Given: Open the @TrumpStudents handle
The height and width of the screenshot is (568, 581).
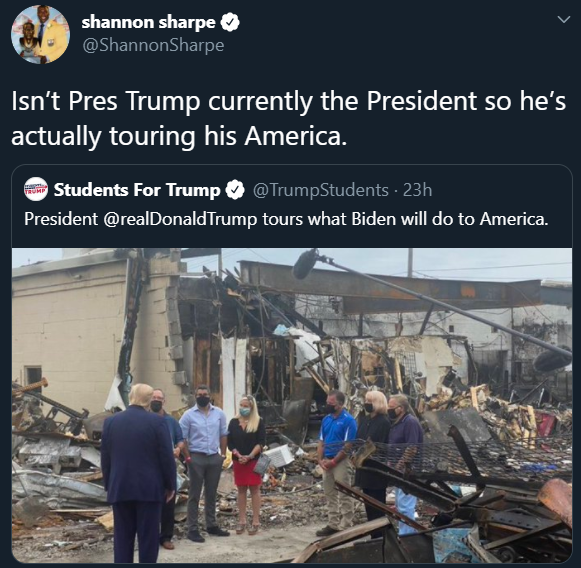Looking at the screenshot, I should click(x=321, y=190).
